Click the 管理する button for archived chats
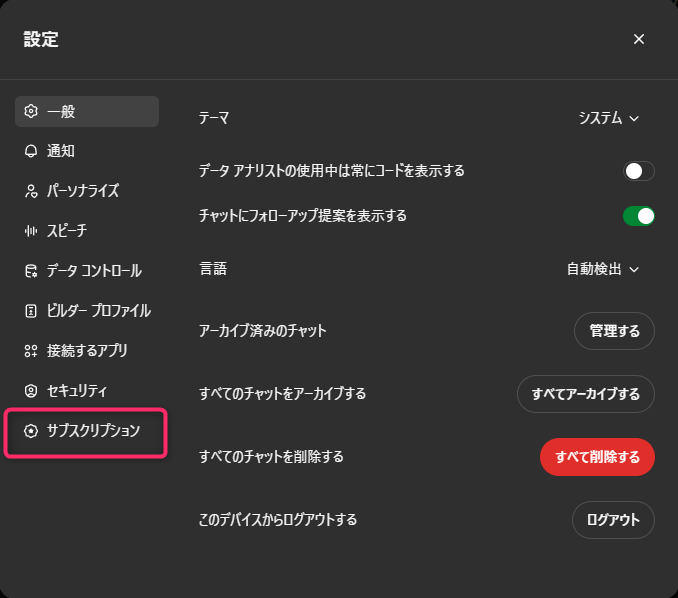 pos(614,331)
